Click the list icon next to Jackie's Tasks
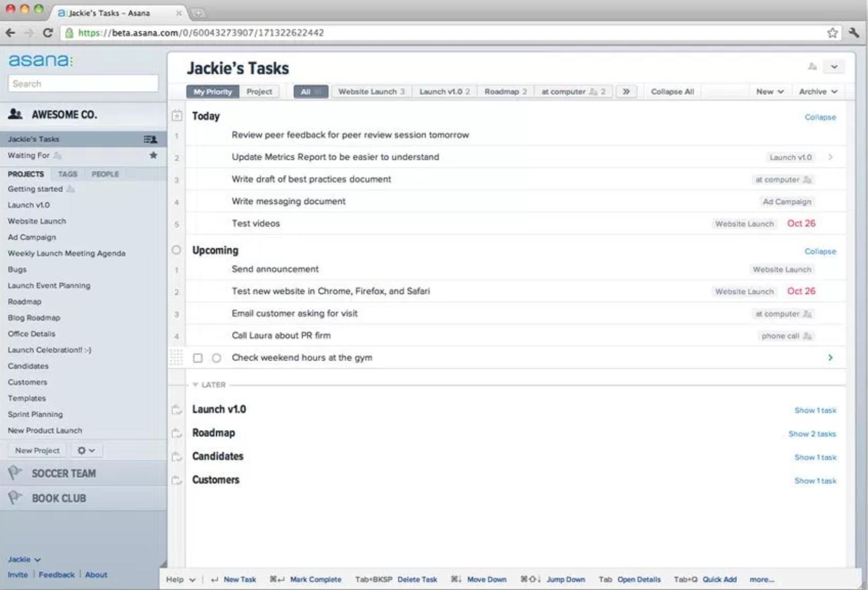The height and width of the screenshot is (590, 868). click(x=150, y=139)
